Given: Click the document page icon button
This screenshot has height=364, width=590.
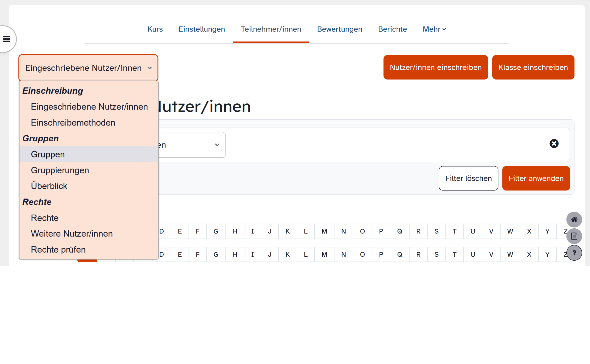Looking at the screenshot, I should click(x=574, y=236).
